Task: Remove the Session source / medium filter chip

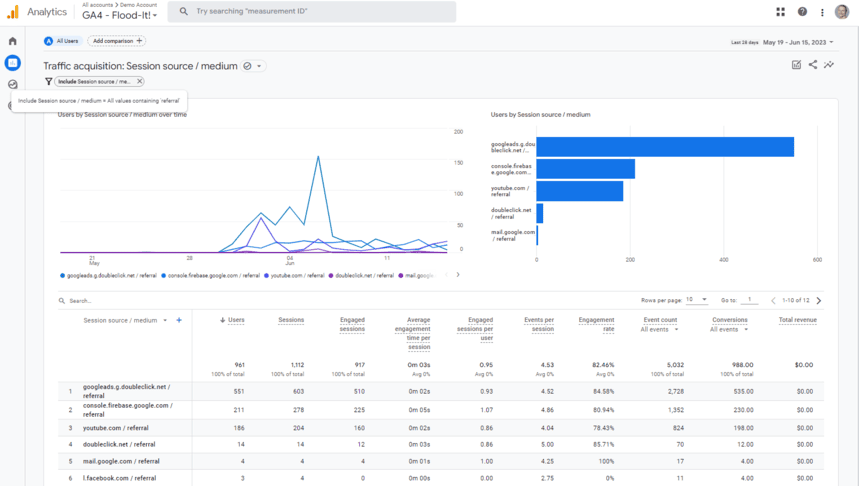Action: [x=139, y=82]
